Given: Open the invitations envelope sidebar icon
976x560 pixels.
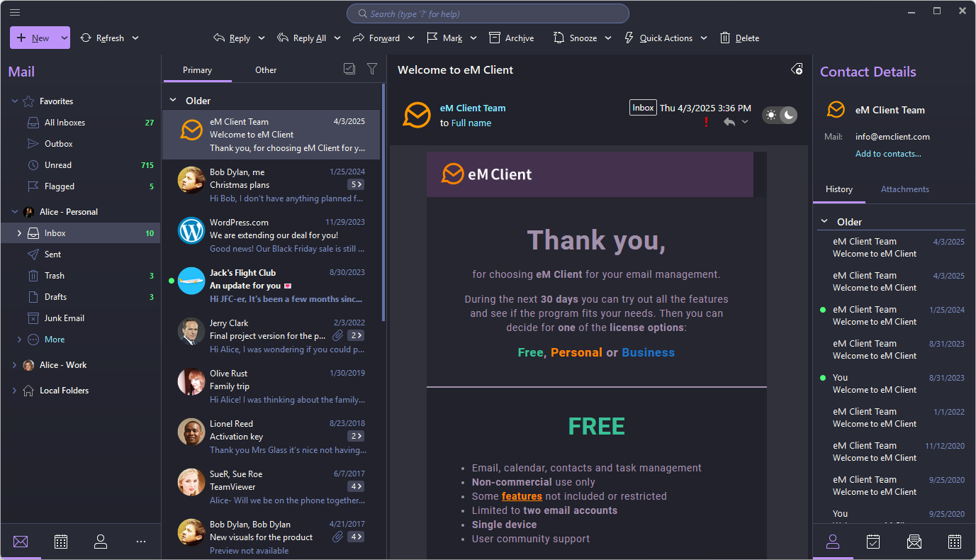Looking at the screenshot, I should pyautogui.click(x=914, y=542).
